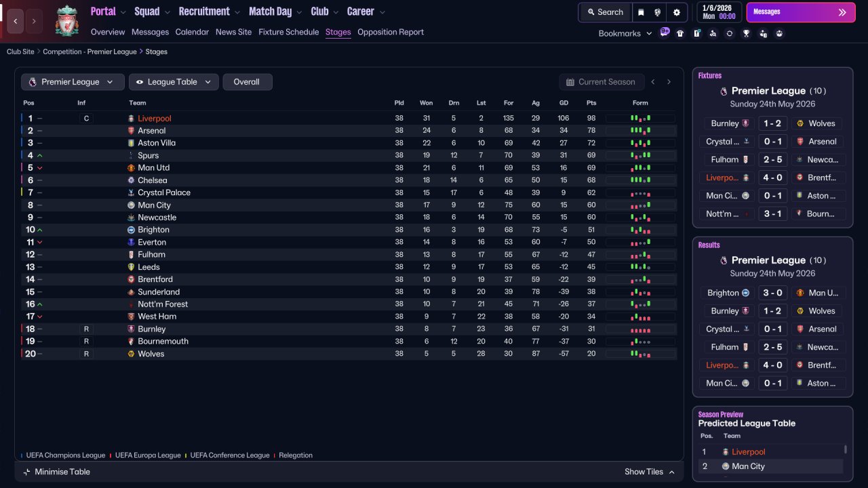Sort table by GD column header
The image size is (868, 488).
[564, 103]
